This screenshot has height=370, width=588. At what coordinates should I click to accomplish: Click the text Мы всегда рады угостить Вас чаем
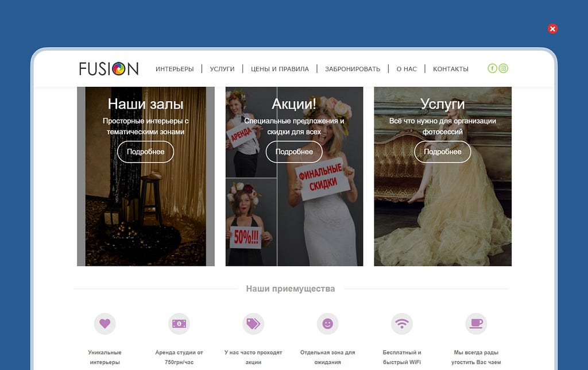[476, 357]
